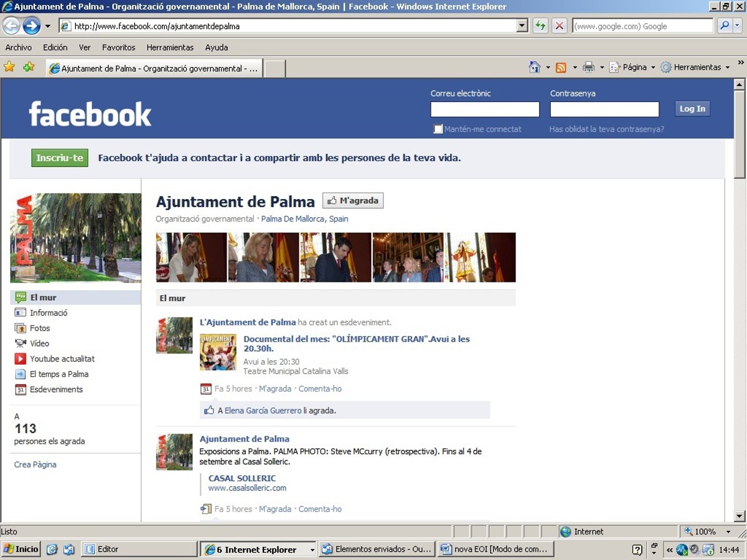Open the Herramientas toolbar dropdown
Viewport: 747px width, 560px height.
point(696,67)
